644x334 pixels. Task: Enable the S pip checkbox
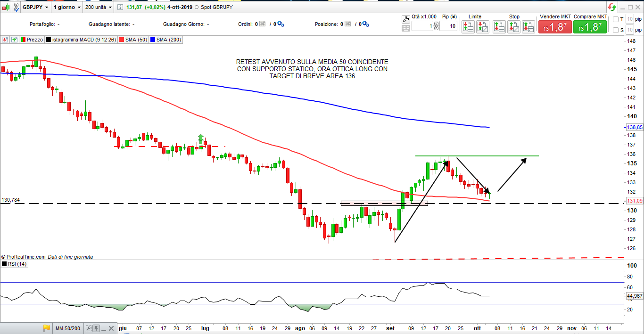tap(615, 30)
